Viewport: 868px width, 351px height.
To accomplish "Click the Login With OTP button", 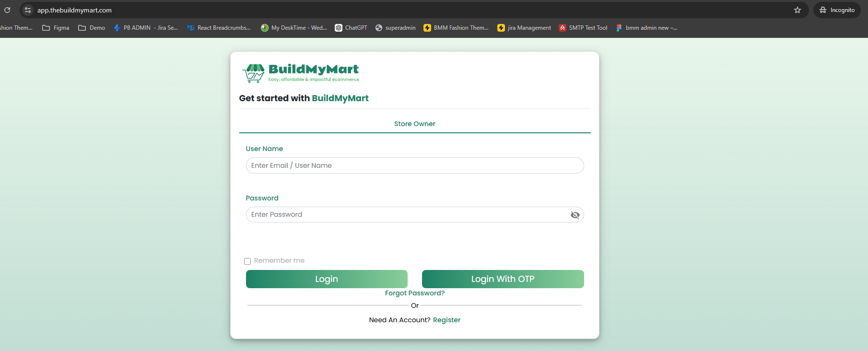I will [x=503, y=279].
